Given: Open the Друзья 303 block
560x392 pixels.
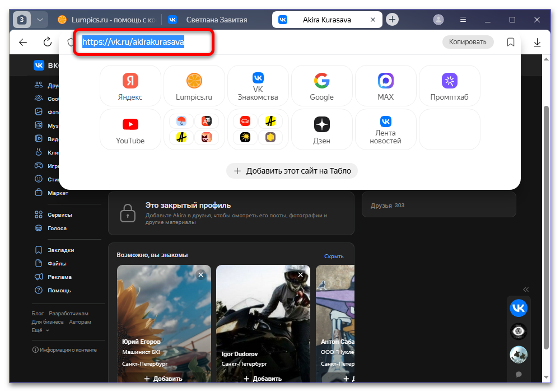Looking at the screenshot, I should tap(438, 205).
